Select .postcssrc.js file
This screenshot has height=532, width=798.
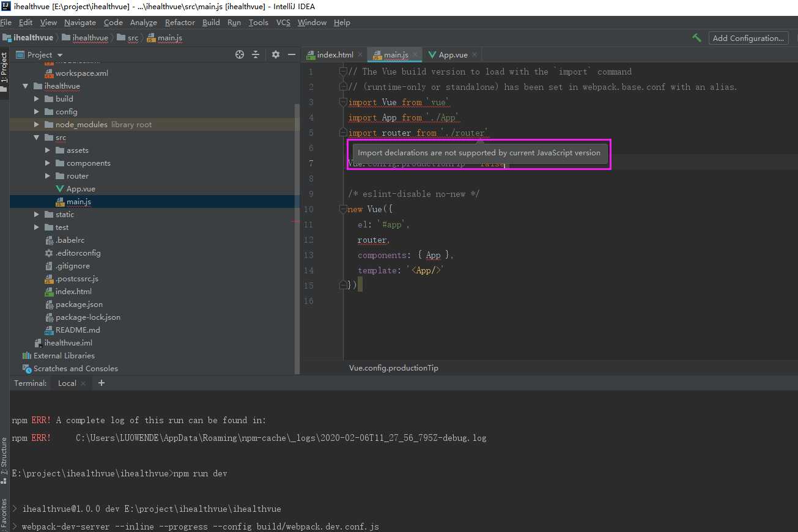click(76, 279)
